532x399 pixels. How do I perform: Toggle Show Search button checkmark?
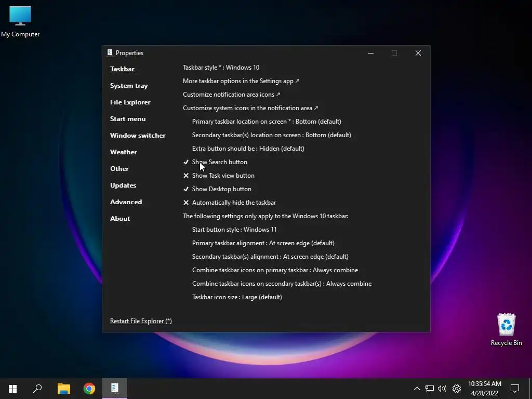coord(186,162)
